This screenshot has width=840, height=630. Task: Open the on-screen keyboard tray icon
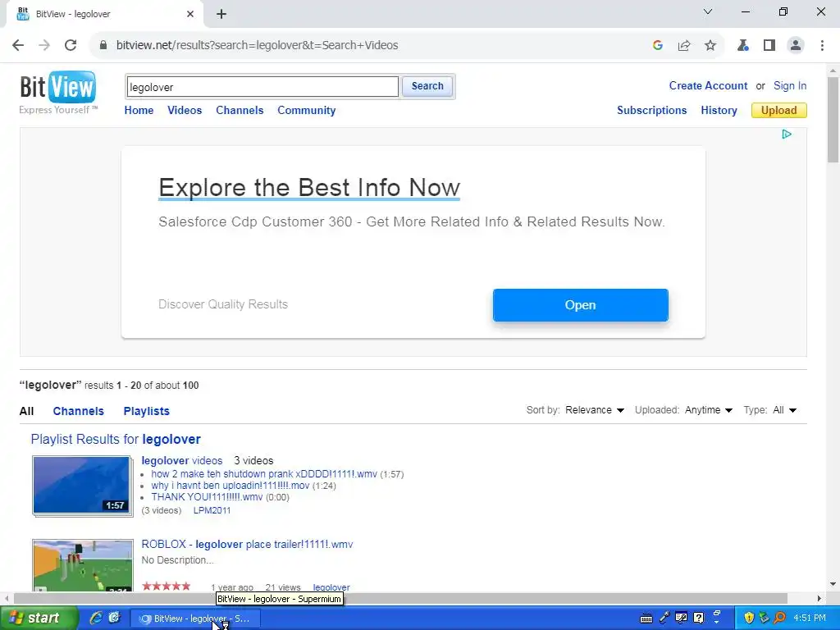click(x=646, y=619)
